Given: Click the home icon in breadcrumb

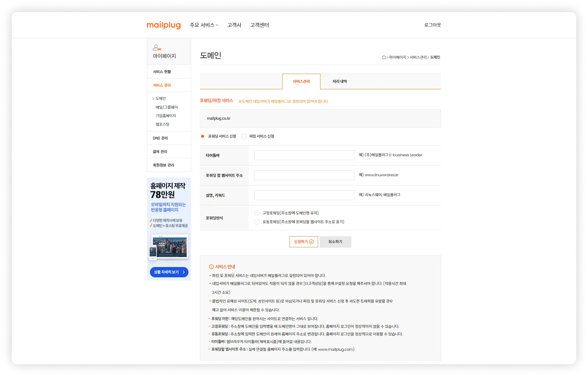Looking at the screenshot, I should 384,57.
